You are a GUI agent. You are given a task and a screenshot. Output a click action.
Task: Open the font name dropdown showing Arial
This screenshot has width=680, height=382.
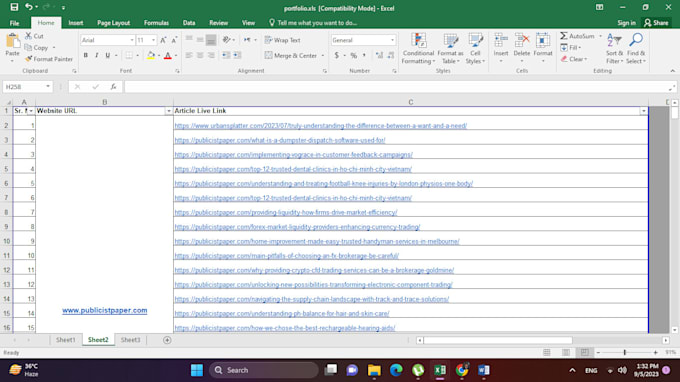132,40
